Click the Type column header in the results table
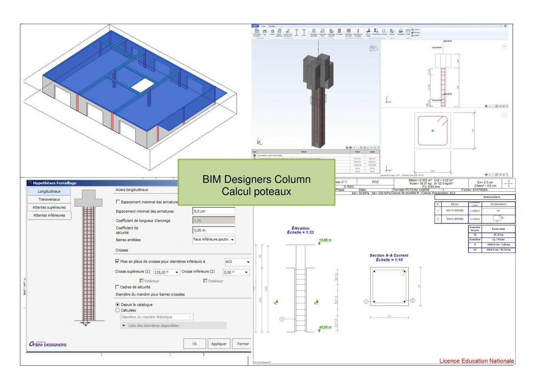The height and width of the screenshot is (392, 555). (x=254, y=152)
